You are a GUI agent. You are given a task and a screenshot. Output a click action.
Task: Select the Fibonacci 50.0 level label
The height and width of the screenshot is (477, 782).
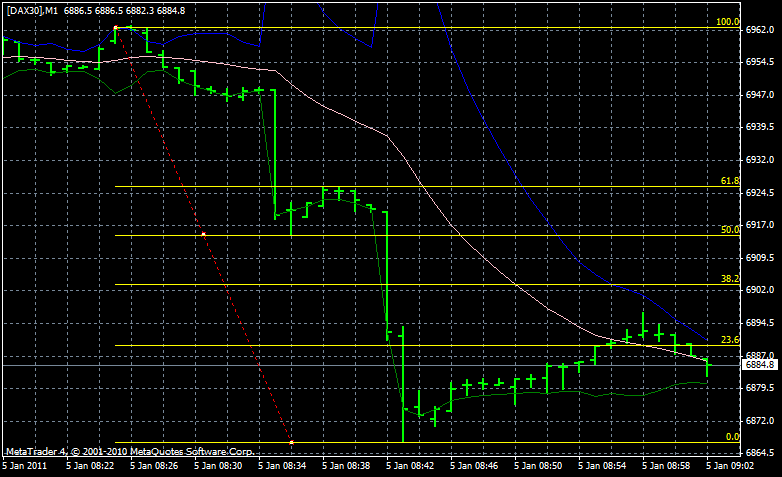point(730,230)
